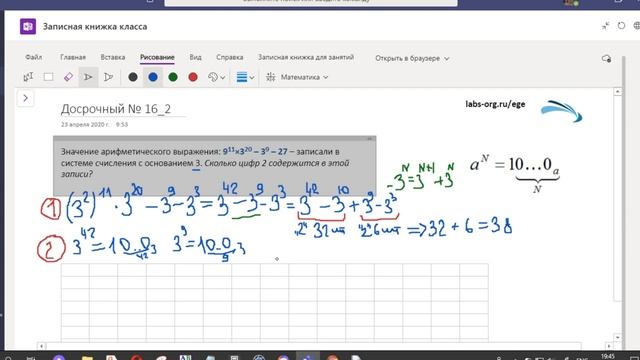Open the Математика dropdown
This screenshot has width=640, height=360.
coord(304,77)
